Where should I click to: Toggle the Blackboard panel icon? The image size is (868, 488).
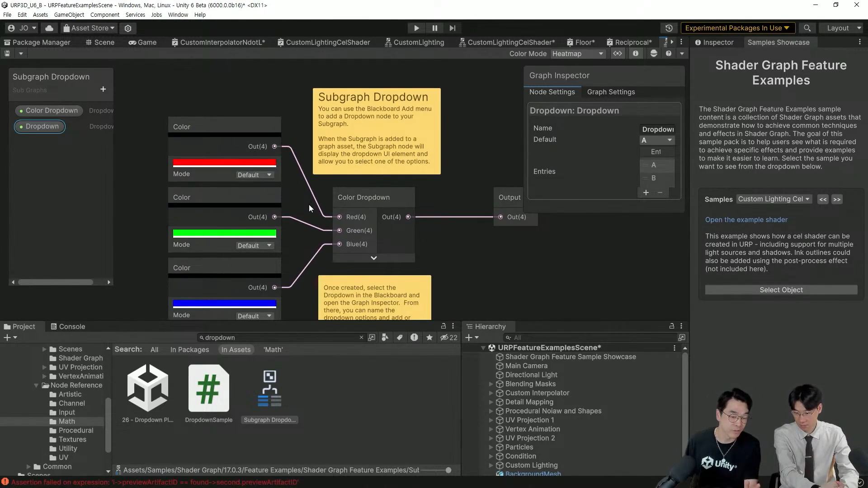click(618, 53)
